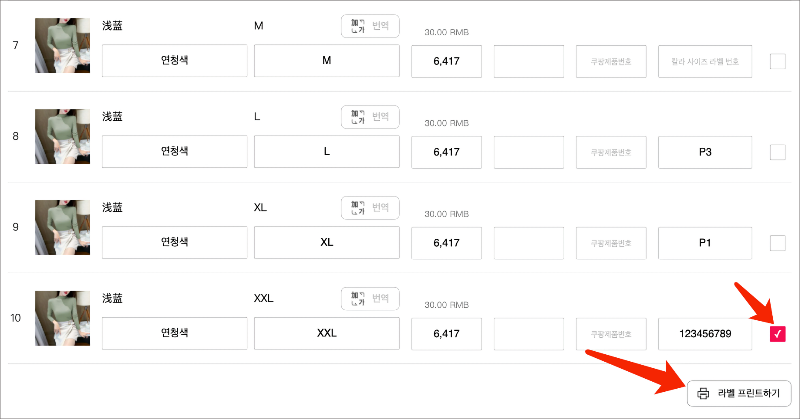The height and width of the screenshot is (419, 800).
Task: Focus the label field containing P1
Action: coord(705,242)
